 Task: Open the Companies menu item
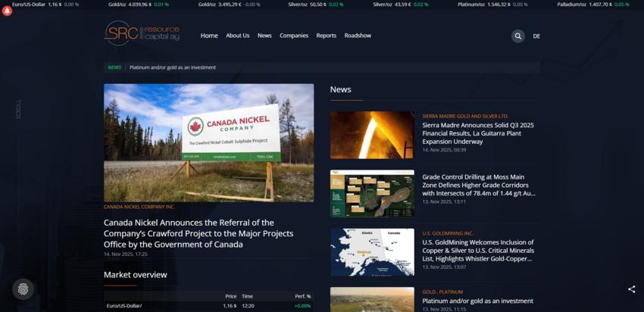click(x=294, y=36)
